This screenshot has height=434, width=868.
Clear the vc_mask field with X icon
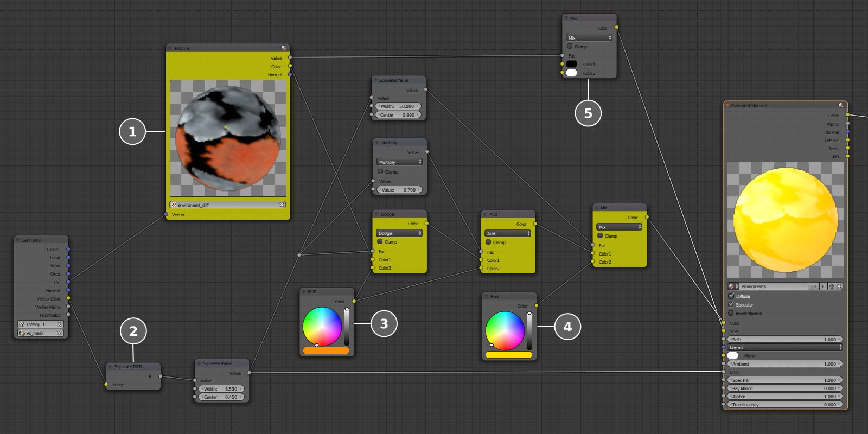[60, 333]
